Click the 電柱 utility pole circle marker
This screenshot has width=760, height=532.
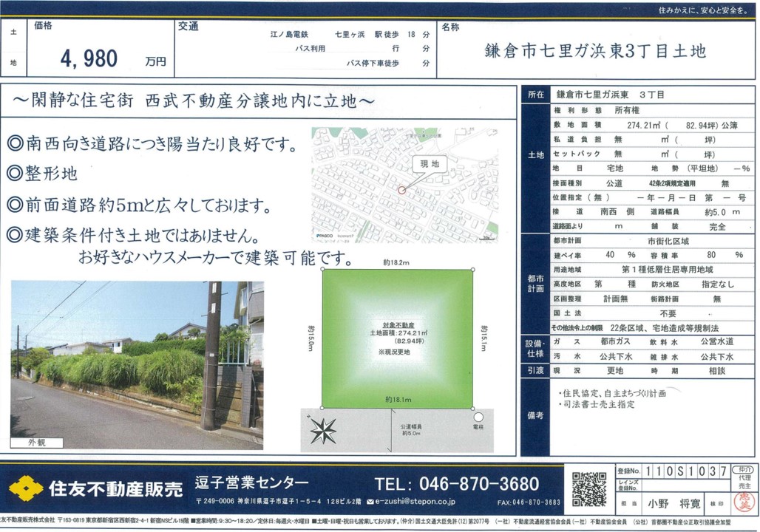click(478, 417)
